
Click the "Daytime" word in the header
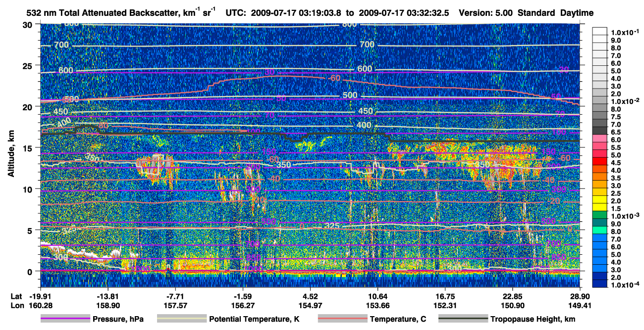coord(578,13)
